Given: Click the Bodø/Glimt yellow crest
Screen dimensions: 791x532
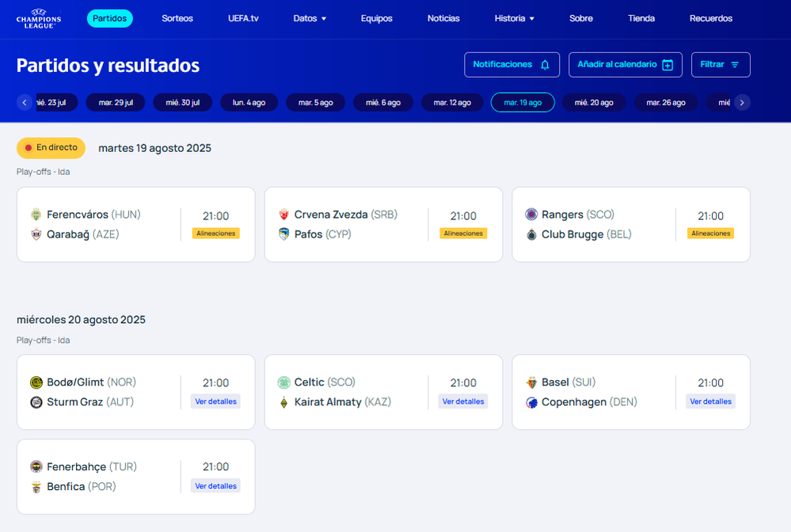Looking at the screenshot, I should pyautogui.click(x=36, y=382).
